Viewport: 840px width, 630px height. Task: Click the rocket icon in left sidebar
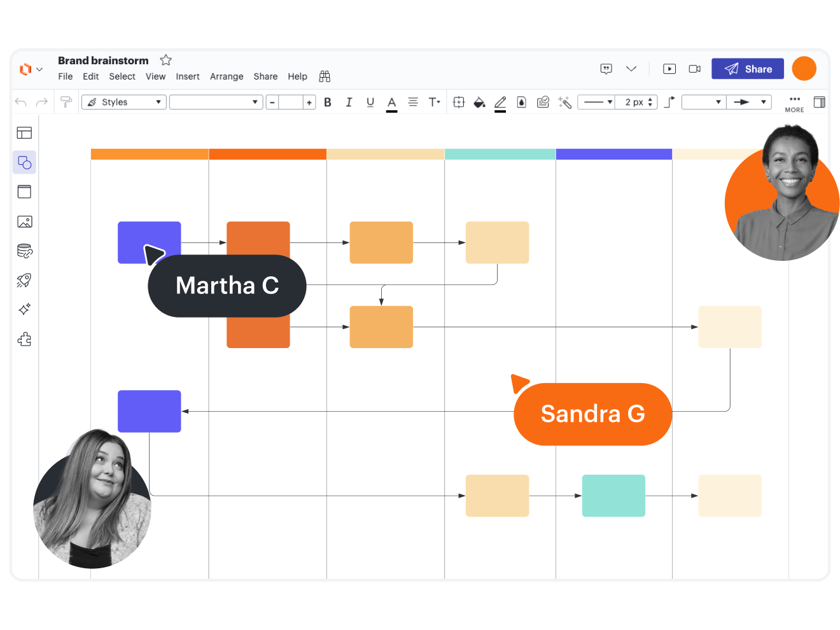(24, 280)
